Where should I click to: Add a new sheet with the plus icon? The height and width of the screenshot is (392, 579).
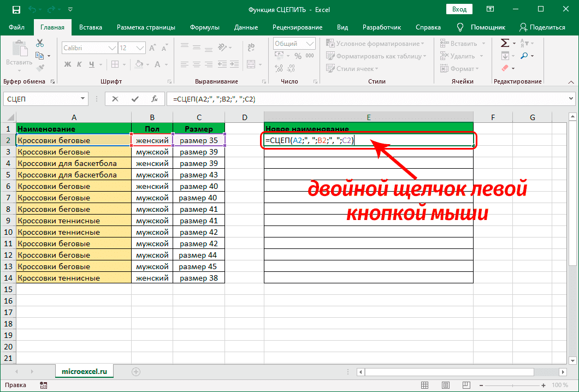pos(136,371)
